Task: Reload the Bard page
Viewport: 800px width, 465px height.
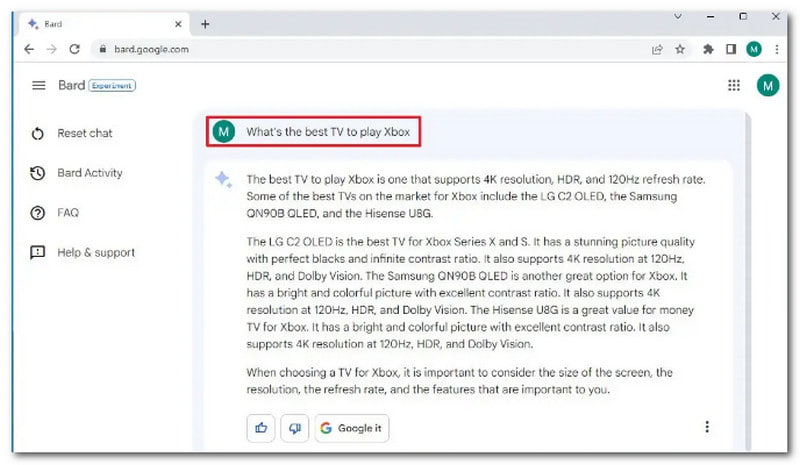Action: click(x=74, y=49)
